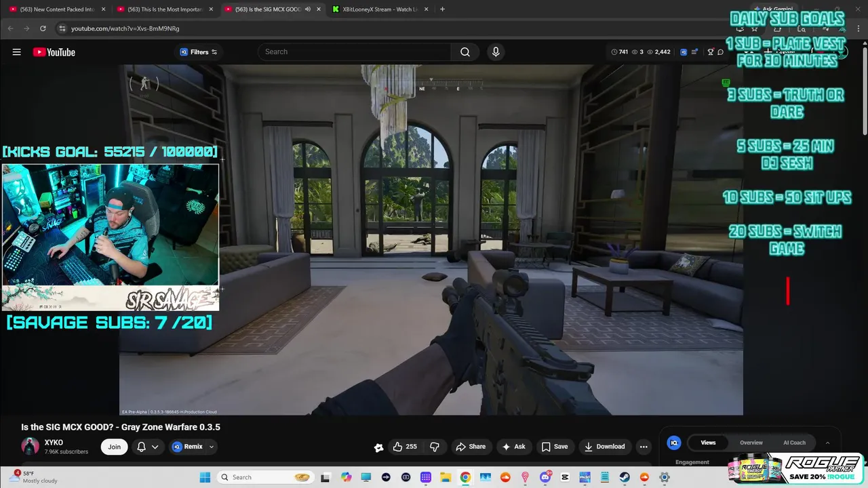This screenshot has width=868, height=488.
Task: Open the Windows Start menu
Action: pos(205,477)
